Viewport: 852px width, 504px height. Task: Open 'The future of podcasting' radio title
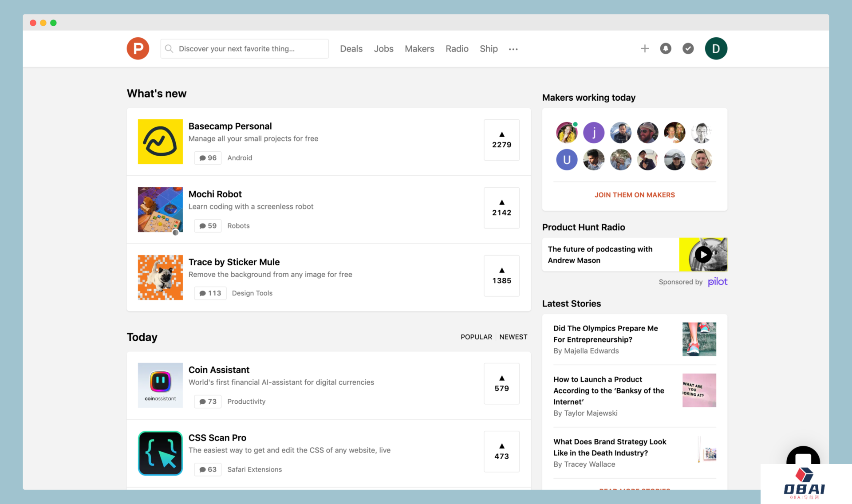tap(600, 255)
